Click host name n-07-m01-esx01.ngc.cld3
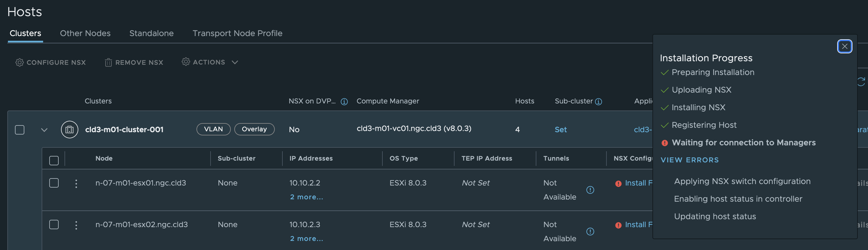This screenshot has height=250, width=868. click(140, 183)
